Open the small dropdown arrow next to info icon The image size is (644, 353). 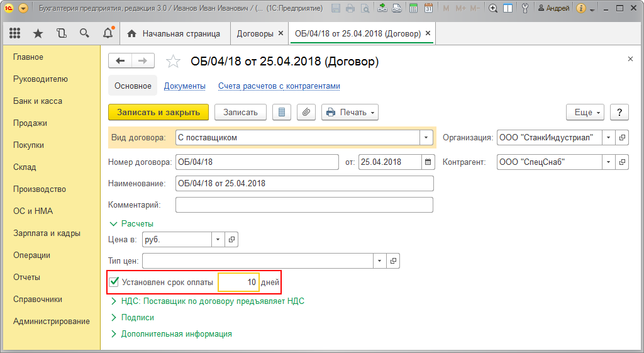click(592, 10)
